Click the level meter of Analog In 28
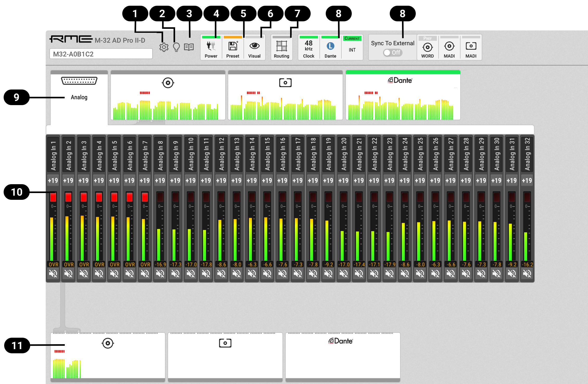Viewport: 588px width, 384px height. pos(465,226)
